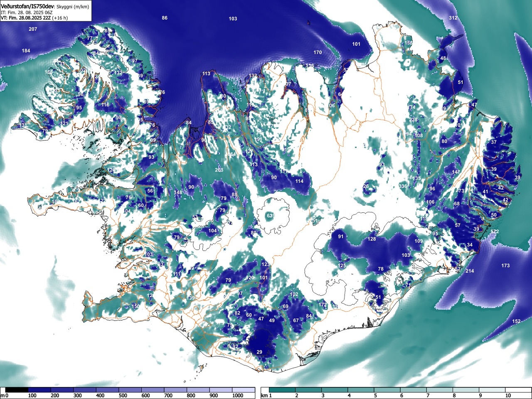Click the white 9–10 km legend swatch
This screenshot has height=399, width=532.
[x=493, y=390]
